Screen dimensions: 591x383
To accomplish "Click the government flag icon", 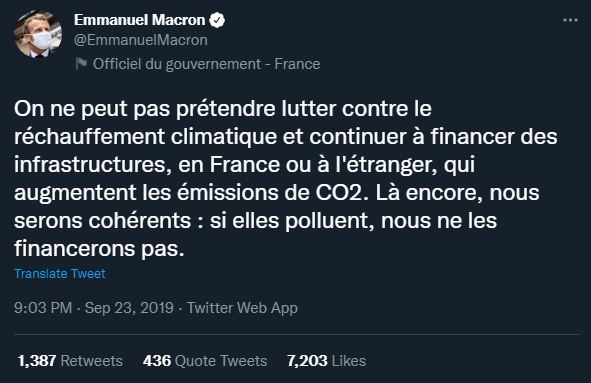I will 81,64.
